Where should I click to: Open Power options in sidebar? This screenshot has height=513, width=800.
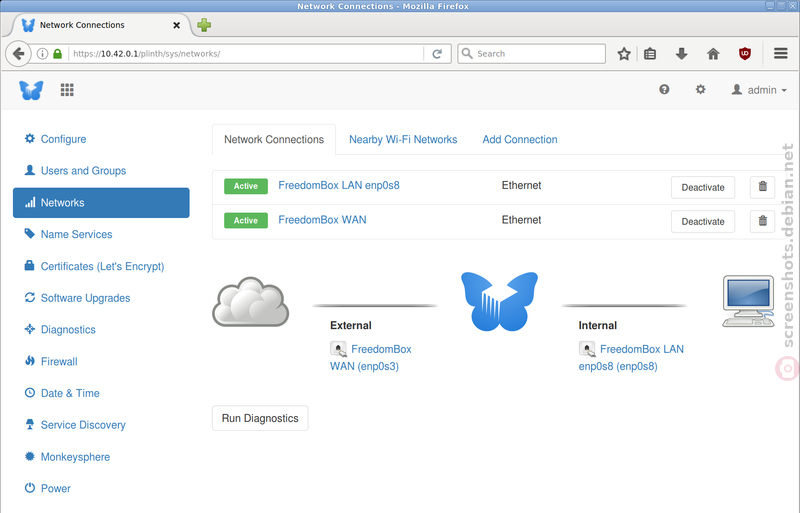pyautogui.click(x=47, y=488)
